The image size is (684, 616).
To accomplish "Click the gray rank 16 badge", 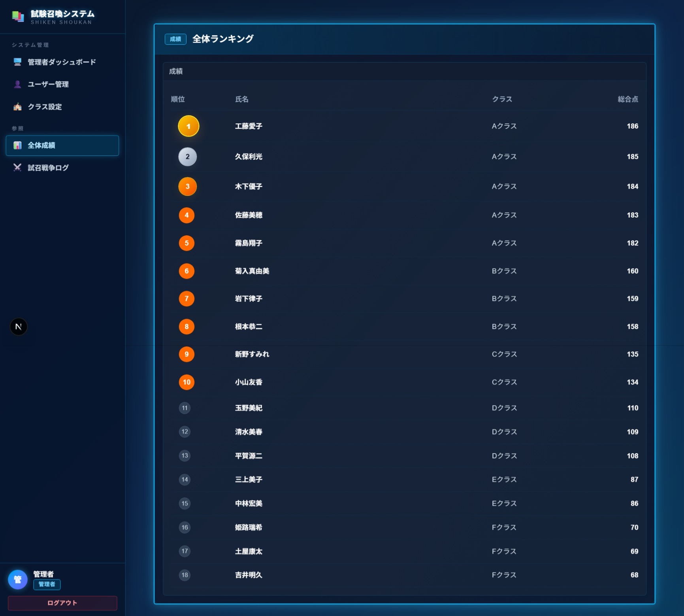I will point(185,527).
